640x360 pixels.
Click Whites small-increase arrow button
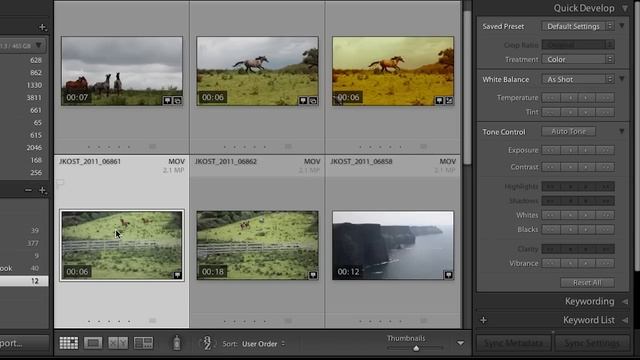point(587,215)
